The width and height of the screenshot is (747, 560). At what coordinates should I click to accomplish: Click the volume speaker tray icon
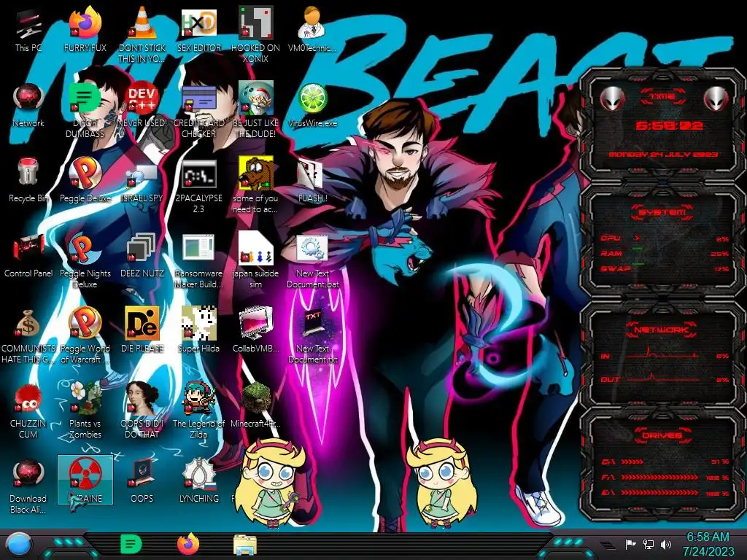click(667, 544)
